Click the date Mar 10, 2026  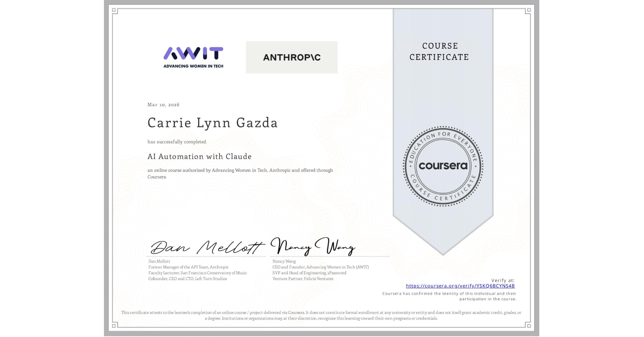(x=164, y=105)
